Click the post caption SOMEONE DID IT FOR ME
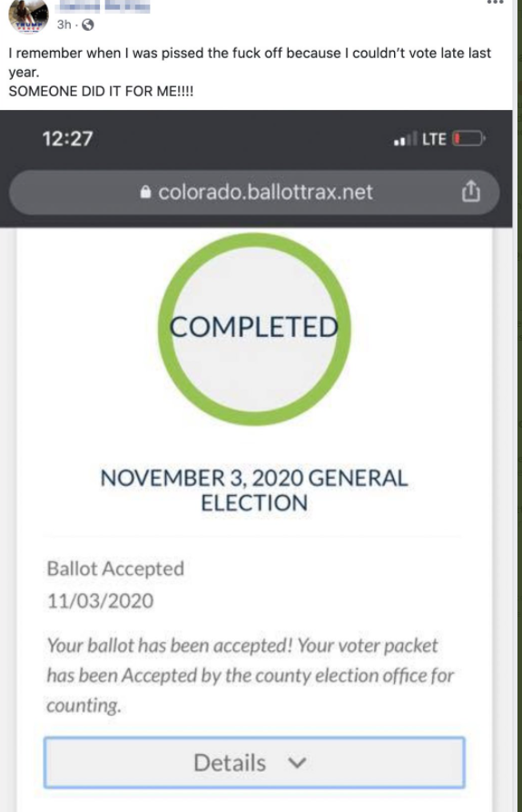This screenshot has height=812, width=522. click(101, 91)
